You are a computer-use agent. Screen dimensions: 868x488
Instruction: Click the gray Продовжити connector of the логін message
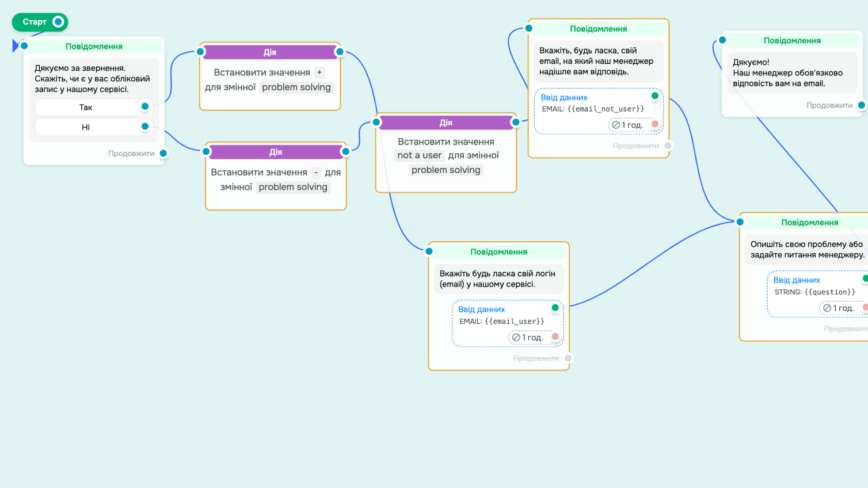pos(568,358)
